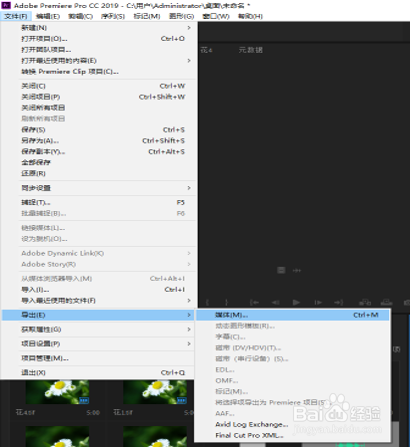The width and height of the screenshot is (410, 447).
Task: Click the Step Back one frame icon
Action: (275, 302)
